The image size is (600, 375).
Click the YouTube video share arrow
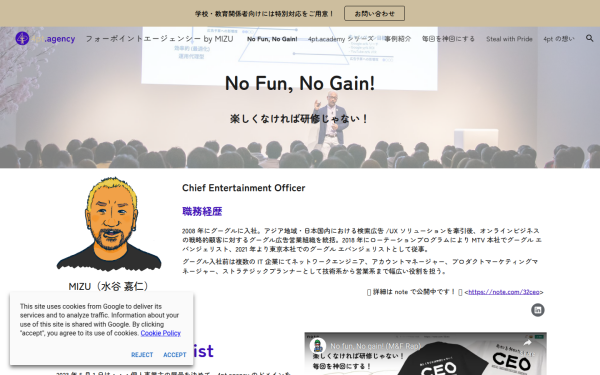coord(527,343)
